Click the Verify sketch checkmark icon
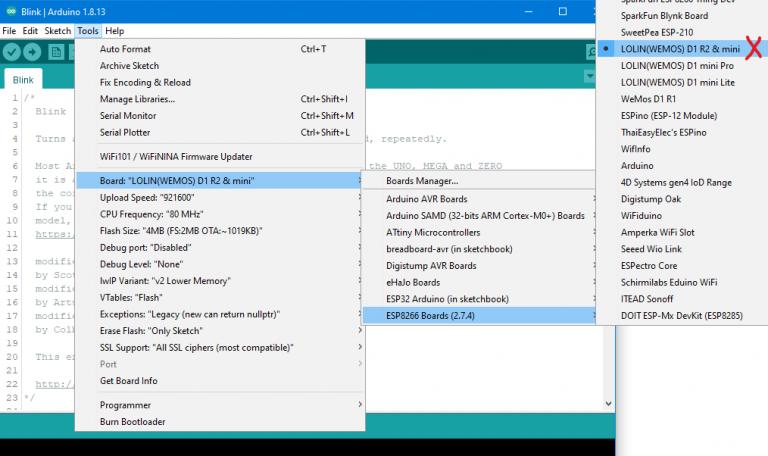The image size is (768, 456). coord(13,52)
